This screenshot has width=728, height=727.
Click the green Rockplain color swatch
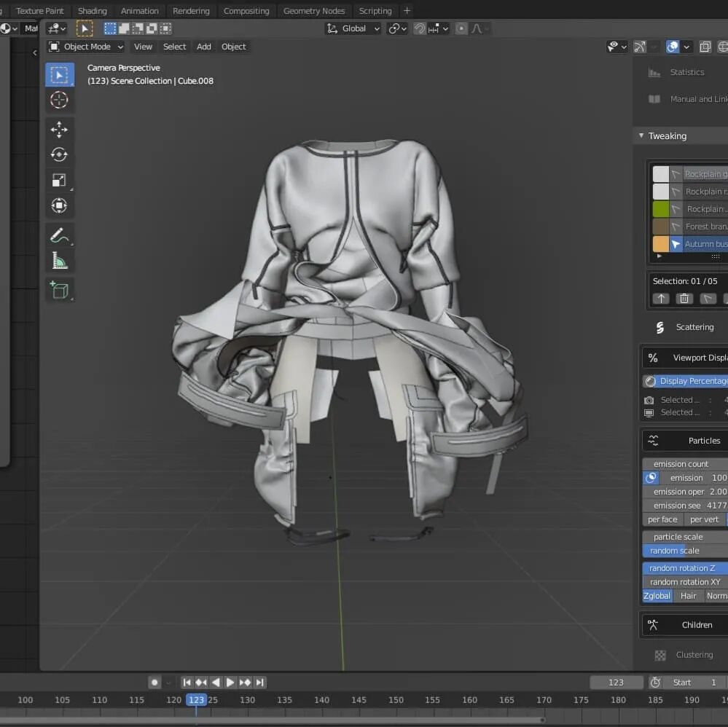tap(661, 209)
